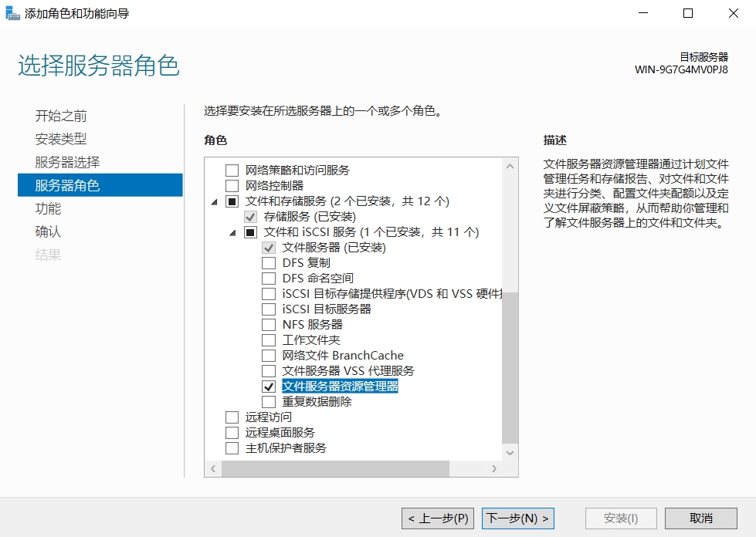
Task: Toggle the 文件和 iSCSI 服务 checkbox
Action: pyautogui.click(x=250, y=232)
